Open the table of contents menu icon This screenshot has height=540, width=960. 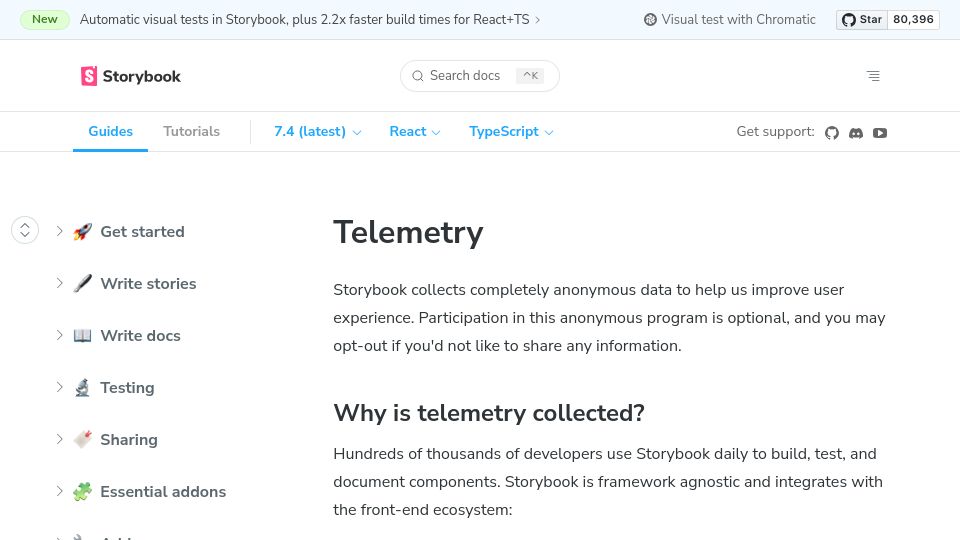click(x=873, y=76)
